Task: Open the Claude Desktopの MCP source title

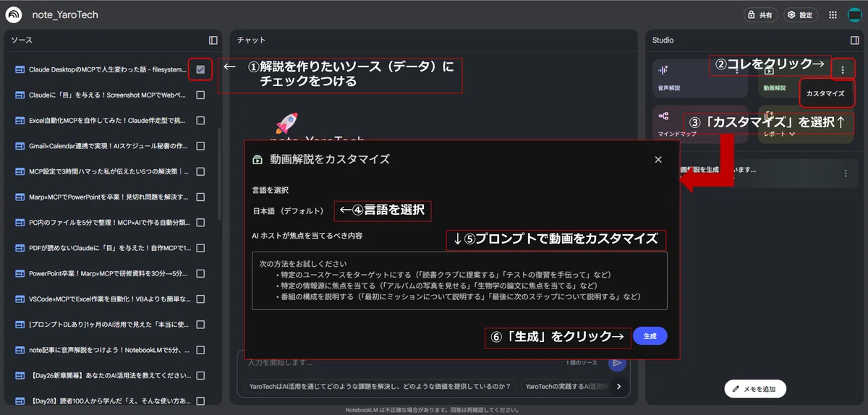Action: coord(109,70)
